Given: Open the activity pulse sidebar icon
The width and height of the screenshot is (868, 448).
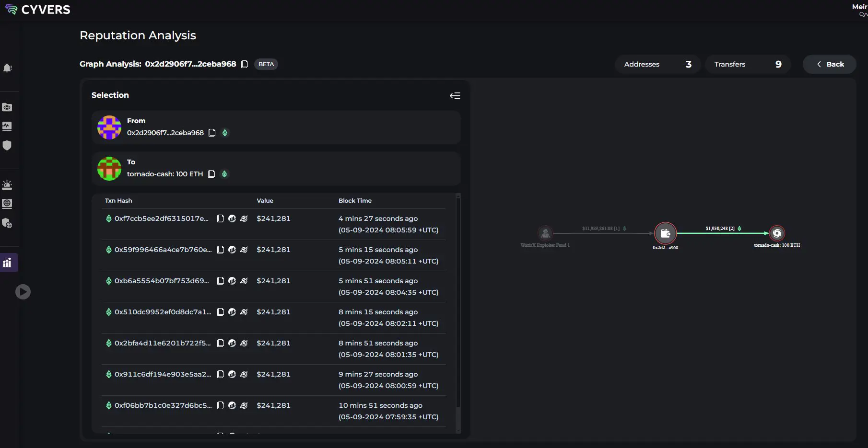Looking at the screenshot, I should point(7,126).
